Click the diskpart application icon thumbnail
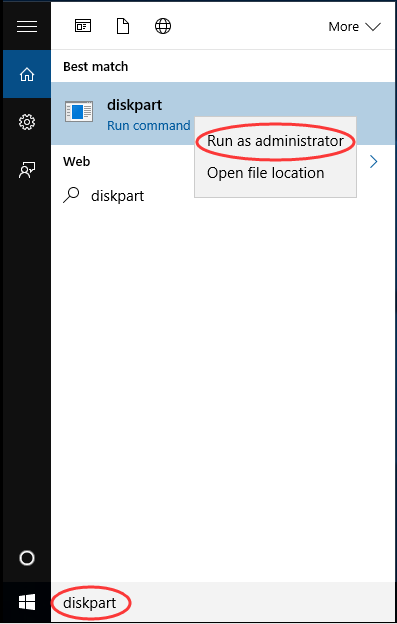Viewport: 397px width, 624px height. (79, 111)
